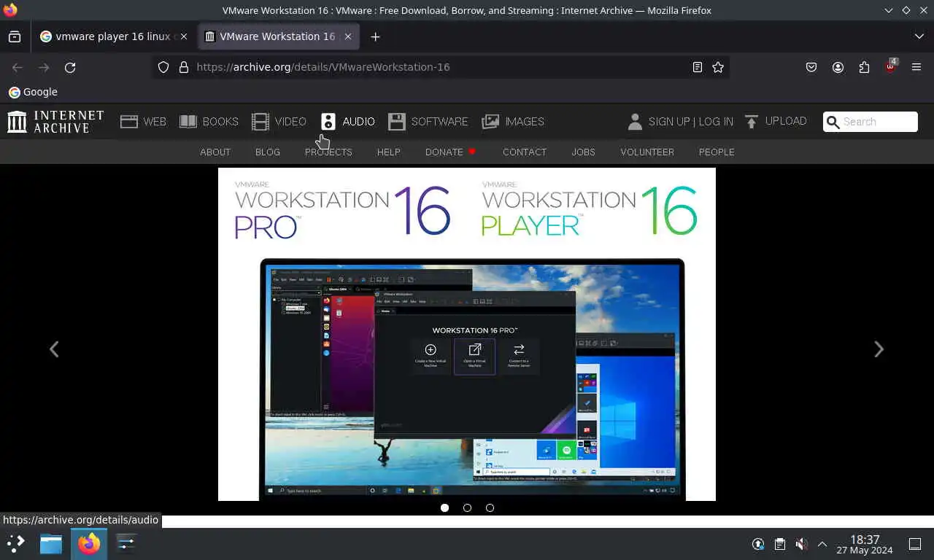Select first carousel image dot
934x560 pixels.
(x=444, y=507)
